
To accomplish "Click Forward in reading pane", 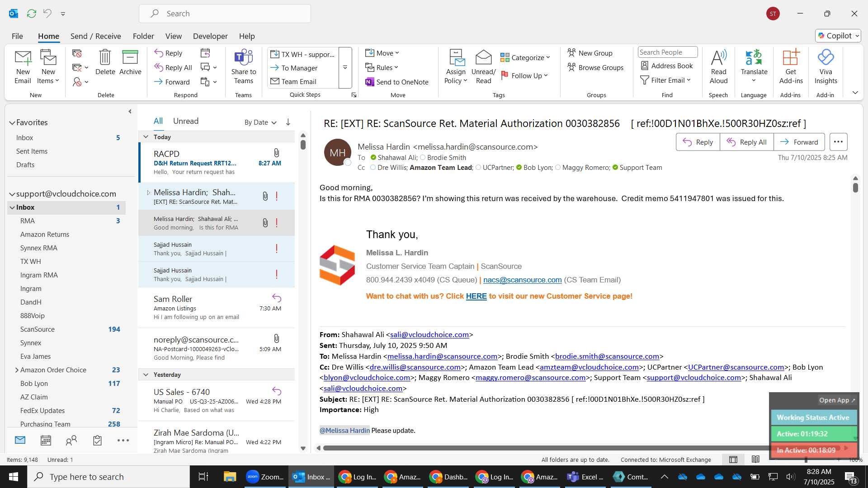I will 799,142.
